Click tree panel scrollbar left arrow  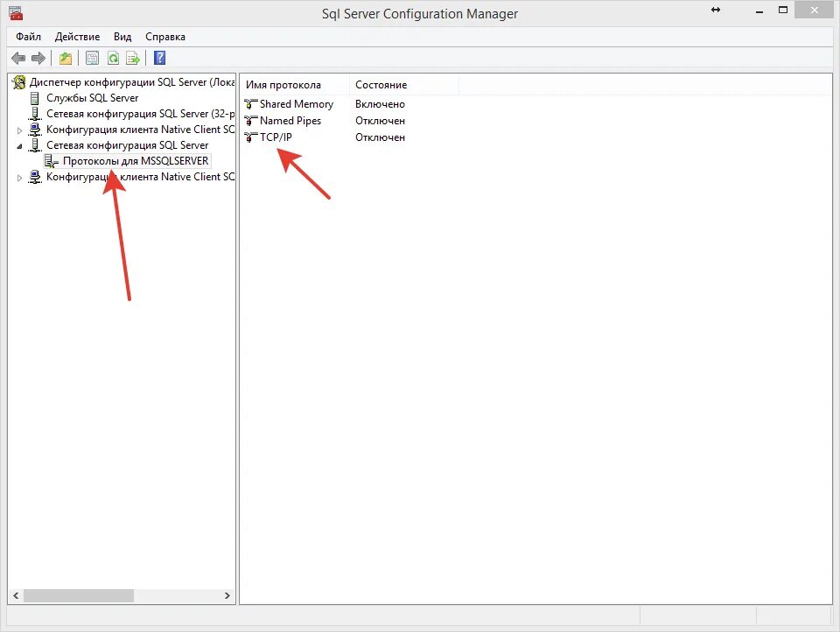pos(16,595)
